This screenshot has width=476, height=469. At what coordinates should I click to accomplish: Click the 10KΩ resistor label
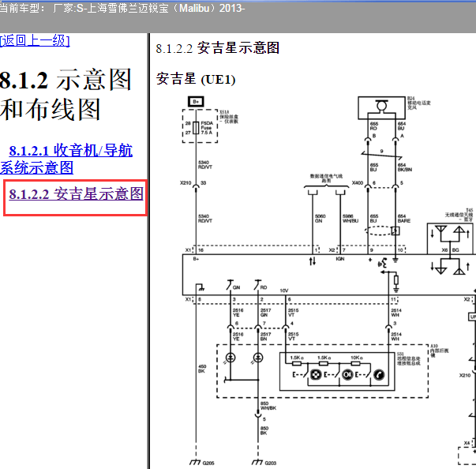coord(357,358)
